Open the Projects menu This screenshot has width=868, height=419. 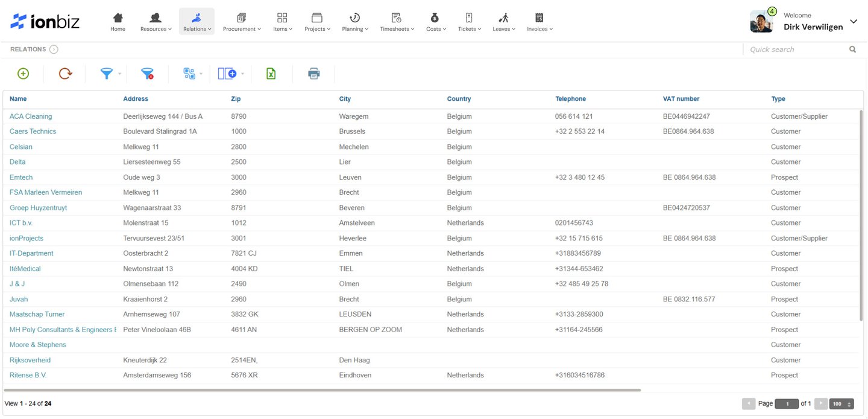317,22
